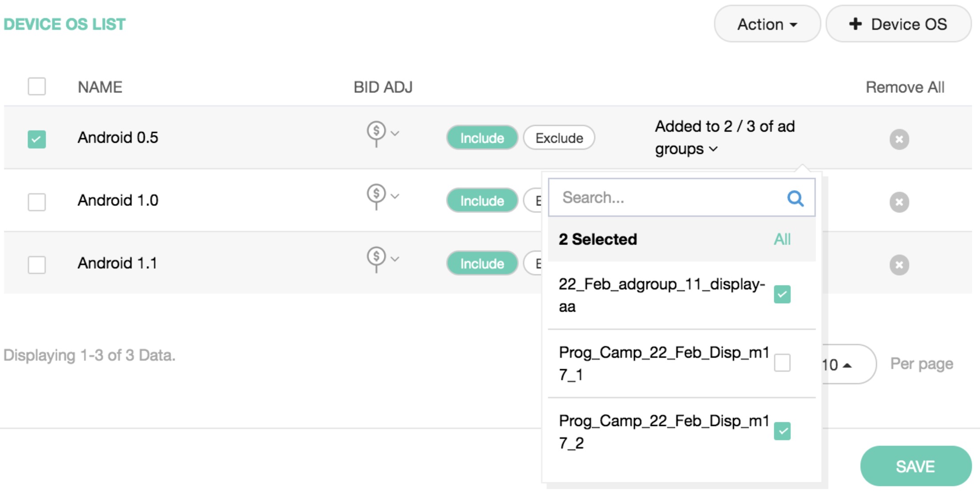Viewport: 980px width, 497px height.
Task: Click the Remove All link
Action: pyautogui.click(x=904, y=87)
